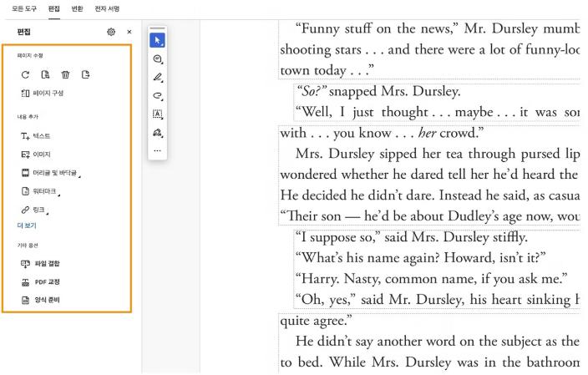The width and height of the screenshot is (588, 375).
Task: Click the delete page trash icon
Action: click(66, 74)
